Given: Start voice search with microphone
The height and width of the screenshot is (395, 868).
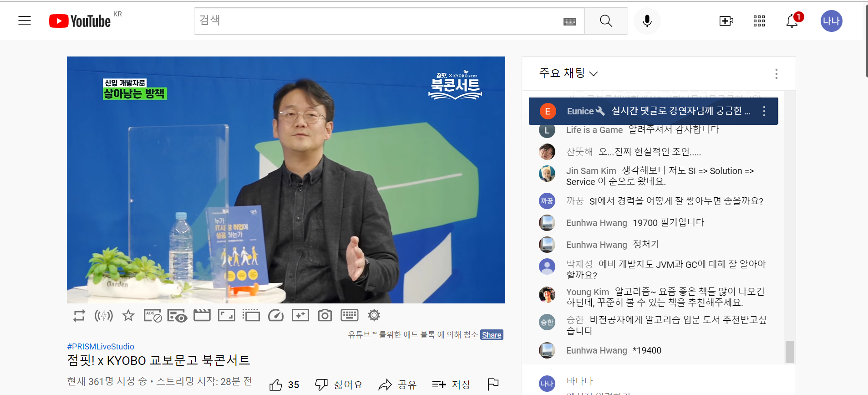Looking at the screenshot, I should click(647, 21).
